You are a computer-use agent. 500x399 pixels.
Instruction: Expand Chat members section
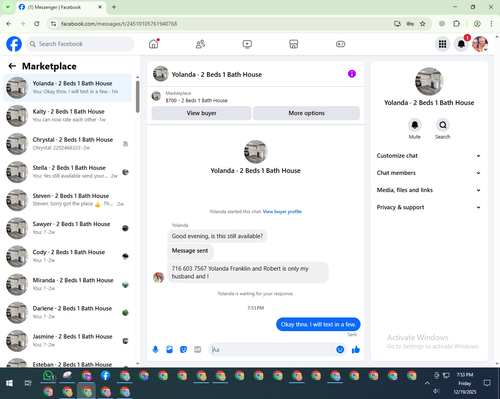click(429, 173)
